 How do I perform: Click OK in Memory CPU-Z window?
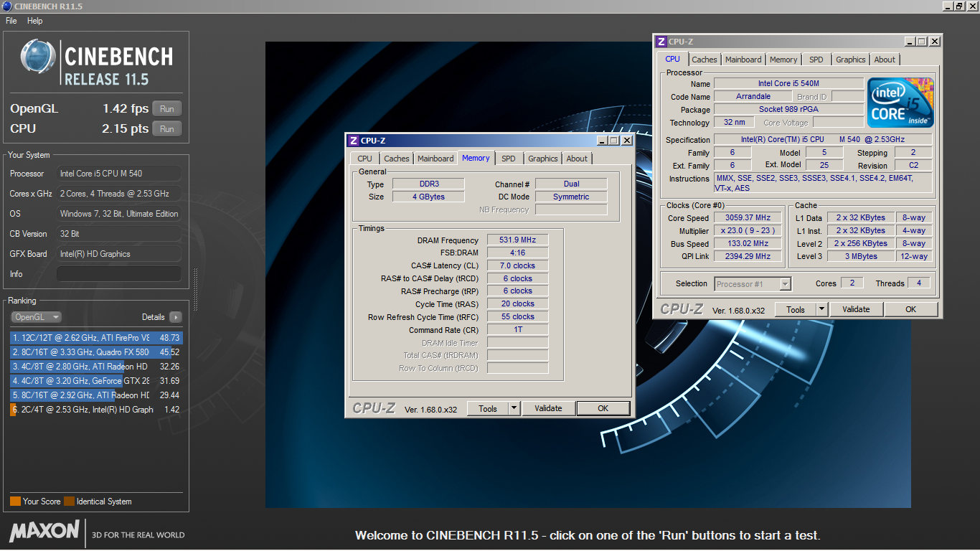tap(603, 408)
